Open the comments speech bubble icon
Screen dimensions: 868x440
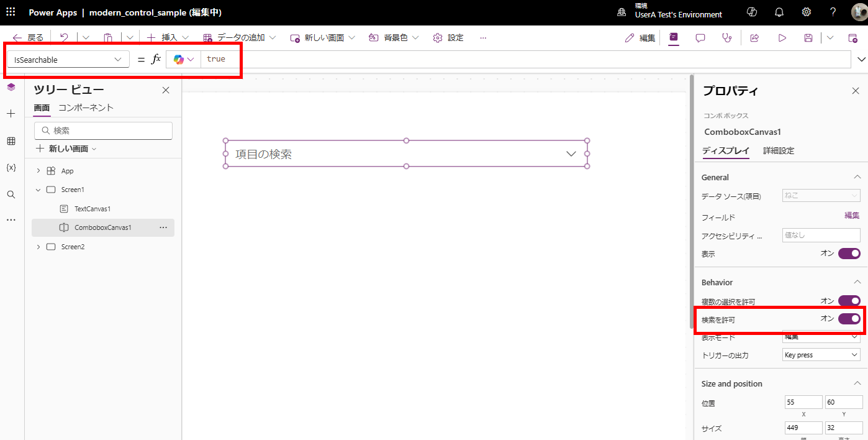pyautogui.click(x=700, y=38)
